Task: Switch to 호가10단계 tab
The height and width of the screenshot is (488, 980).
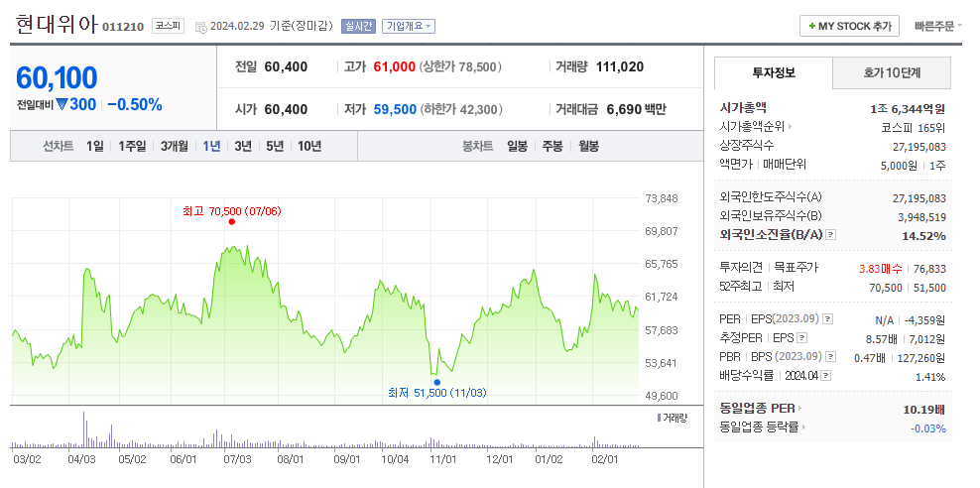Action: click(892, 72)
